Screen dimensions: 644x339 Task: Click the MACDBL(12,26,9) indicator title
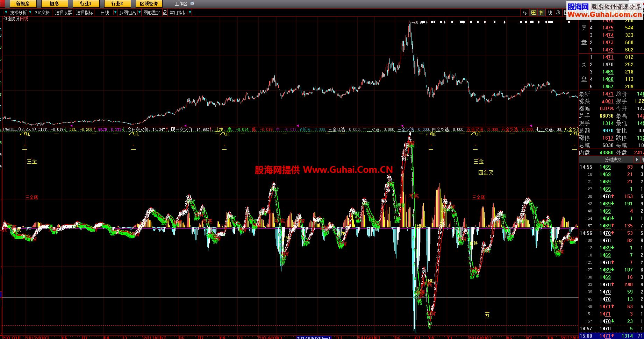[x=19, y=129]
